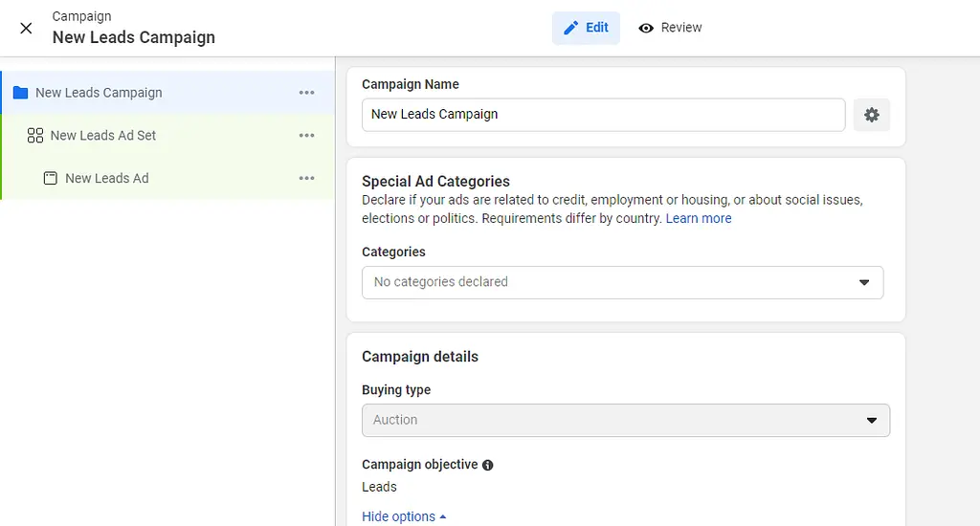This screenshot has width=980, height=526.
Task: Switch to the Edit tab
Action: click(586, 28)
